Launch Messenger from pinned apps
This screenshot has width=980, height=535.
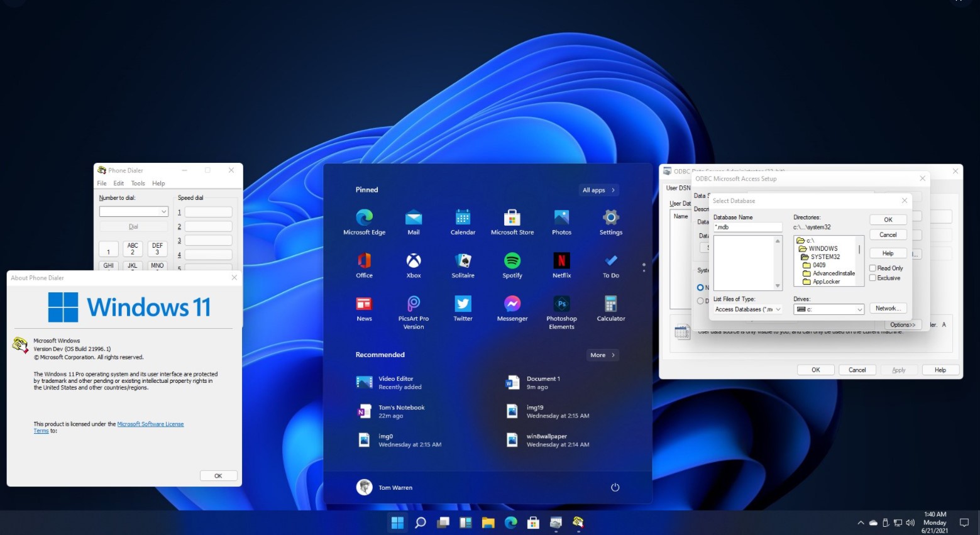click(512, 309)
